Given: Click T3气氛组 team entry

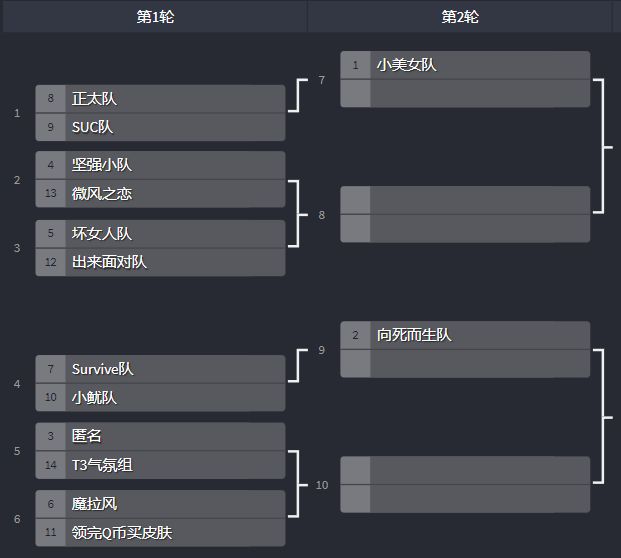Looking at the screenshot, I should click(160, 465).
